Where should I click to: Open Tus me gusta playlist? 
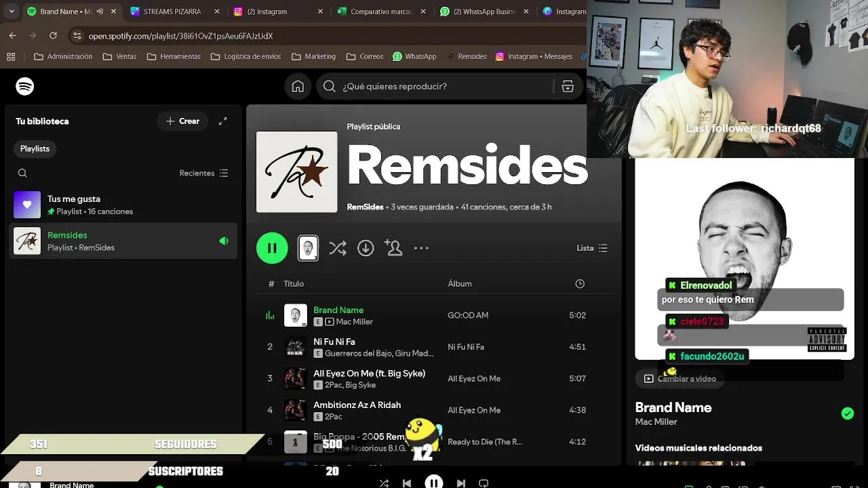(124, 205)
